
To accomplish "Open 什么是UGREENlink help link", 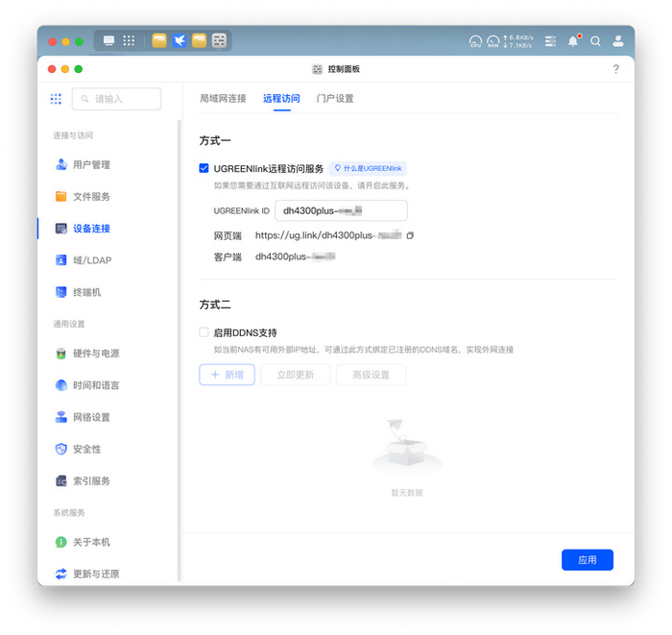I will click(x=368, y=168).
